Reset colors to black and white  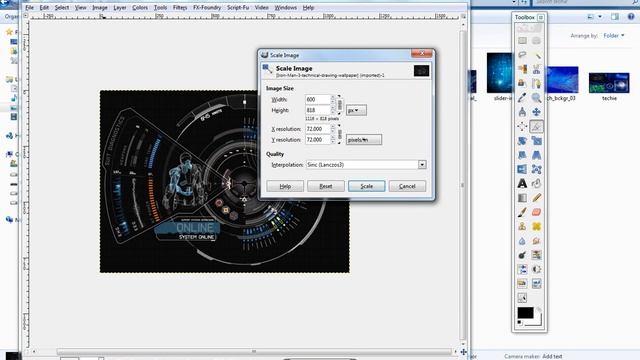520,323
